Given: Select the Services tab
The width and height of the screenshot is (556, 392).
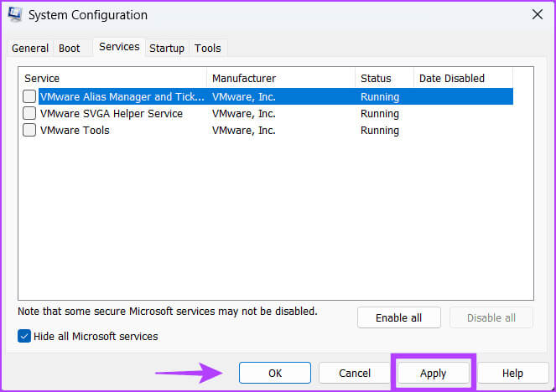Looking at the screenshot, I should click(119, 47).
